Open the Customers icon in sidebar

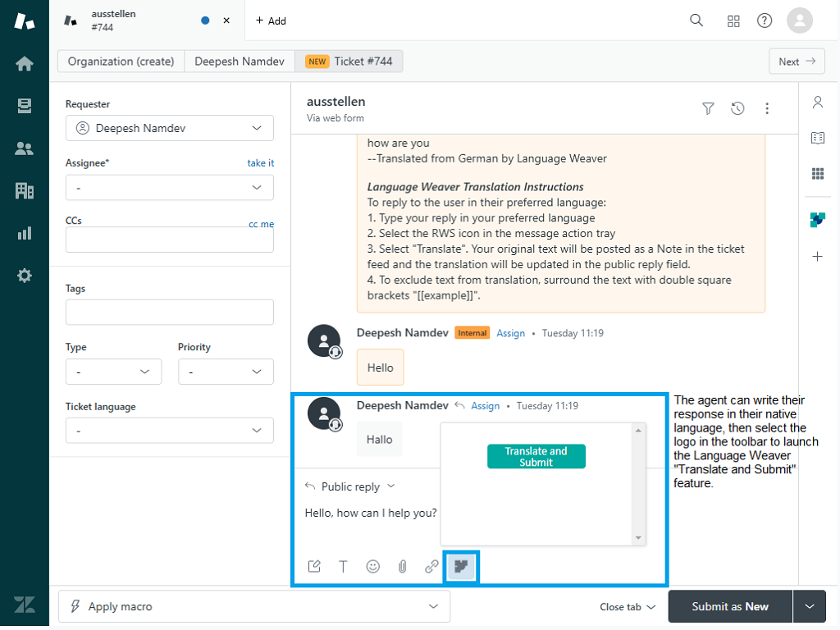24,148
